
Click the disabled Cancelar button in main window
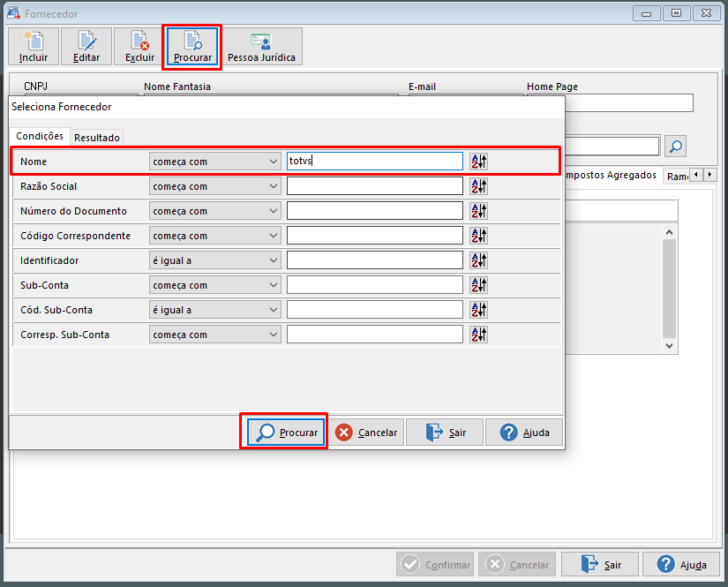point(517,565)
